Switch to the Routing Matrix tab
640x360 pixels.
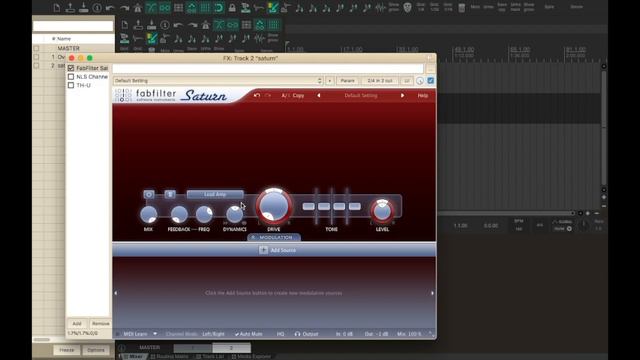[x=169, y=356]
